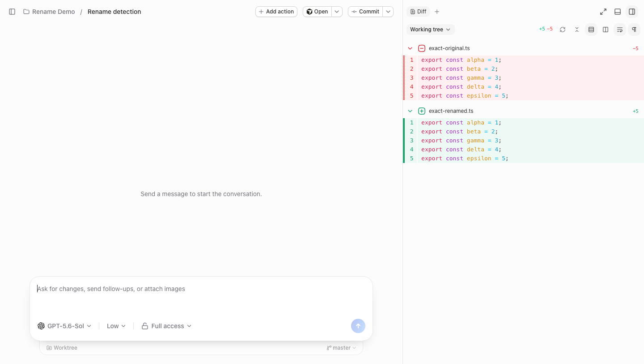The image size is (644, 364).
Task: Click the added line 'delta = 4'
Action: (x=524, y=150)
